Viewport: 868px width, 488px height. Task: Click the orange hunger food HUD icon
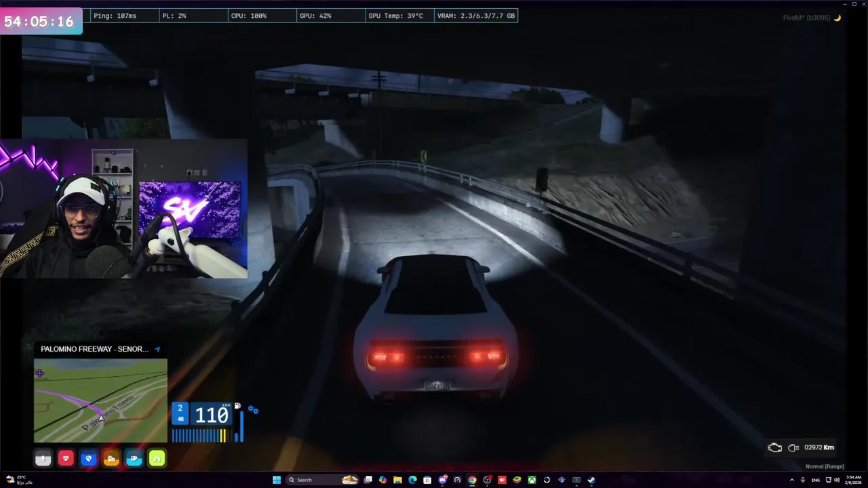tap(111, 459)
